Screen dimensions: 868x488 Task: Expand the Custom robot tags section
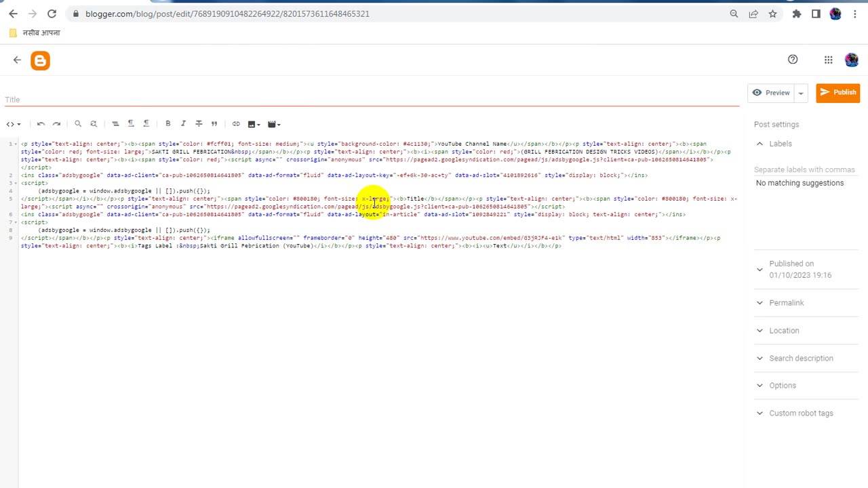pyautogui.click(x=759, y=413)
